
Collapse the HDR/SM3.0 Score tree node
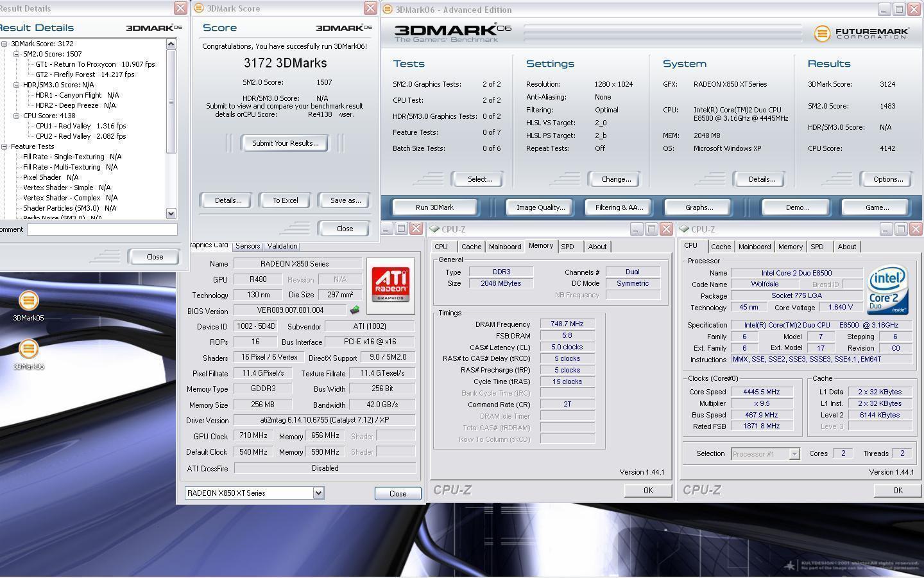coord(17,85)
